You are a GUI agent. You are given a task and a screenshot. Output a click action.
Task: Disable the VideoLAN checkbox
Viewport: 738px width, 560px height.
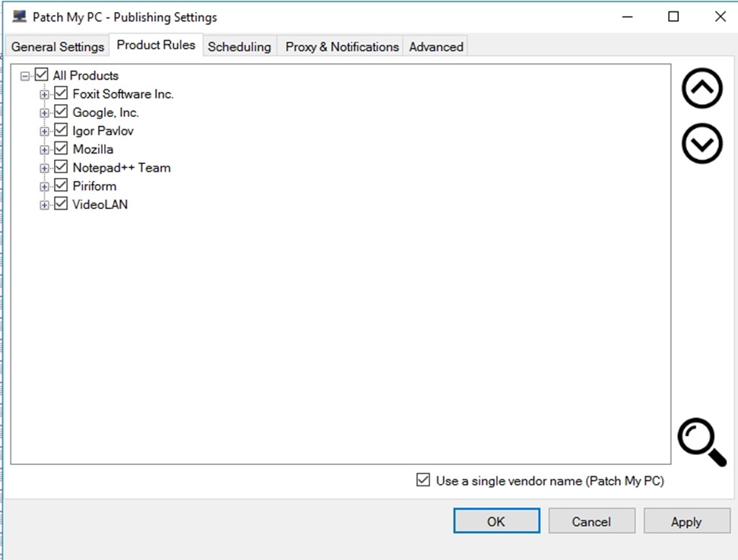(x=61, y=204)
